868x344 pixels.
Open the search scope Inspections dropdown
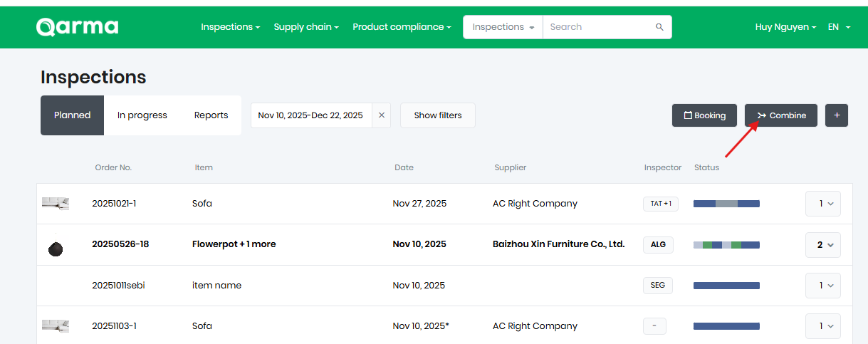click(x=503, y=27)
